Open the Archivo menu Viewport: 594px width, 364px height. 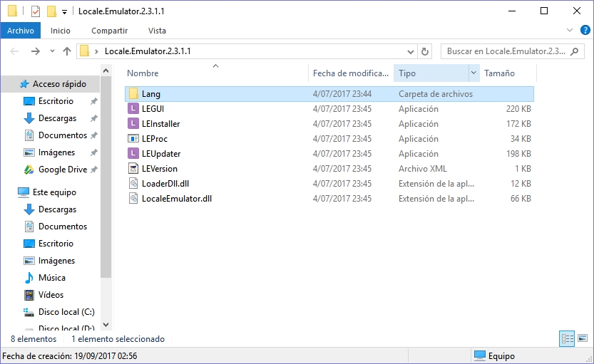tap(21, 31)
